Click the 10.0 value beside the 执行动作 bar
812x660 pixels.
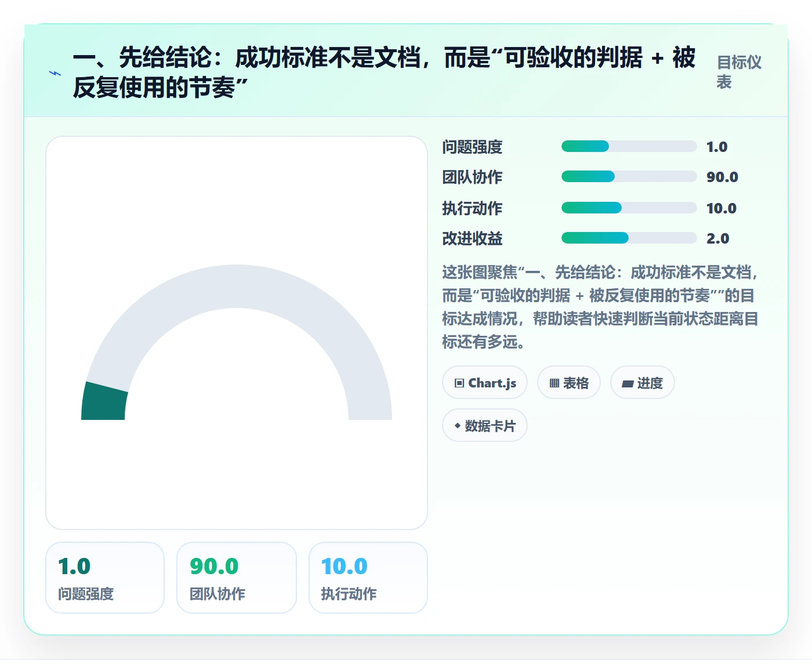point(722,208)
